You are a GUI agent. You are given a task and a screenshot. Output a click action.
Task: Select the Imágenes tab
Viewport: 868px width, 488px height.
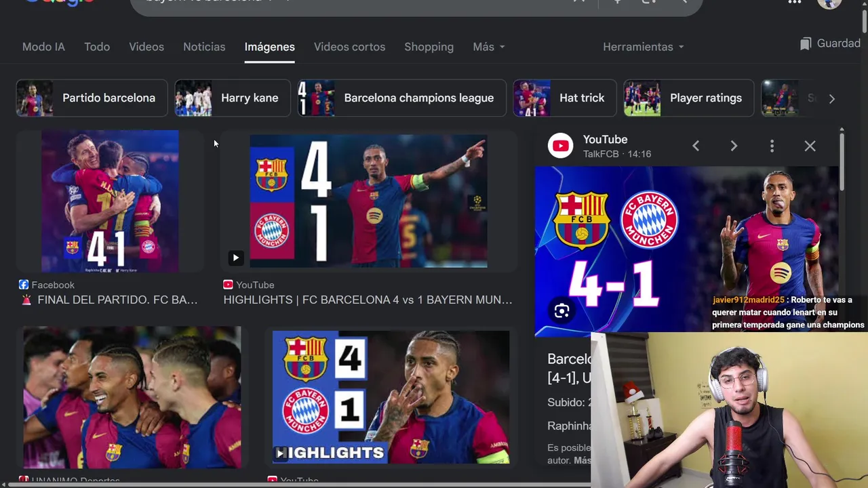pyautogui.click(x=269, y=47)
